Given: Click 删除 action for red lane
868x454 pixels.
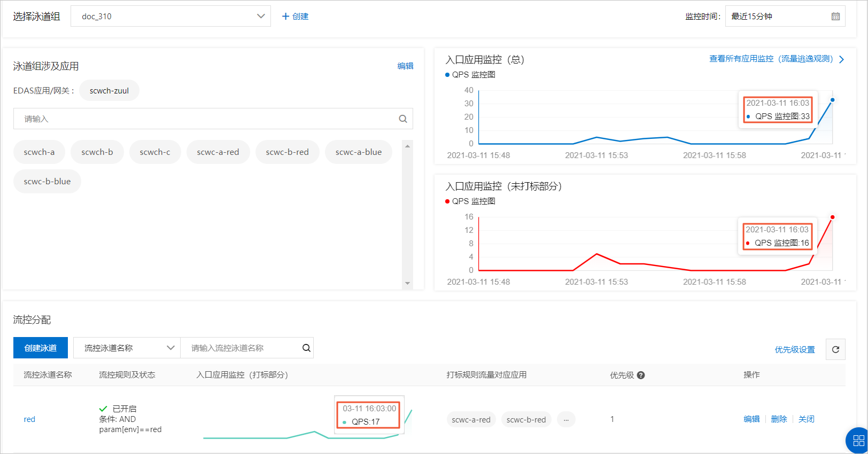Looking at the screenshot, I should (779, 419).
